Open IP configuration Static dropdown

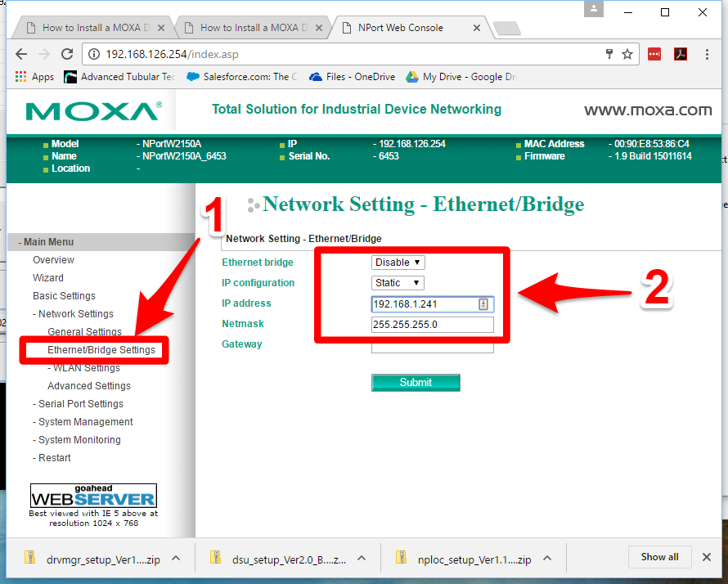(x=398, y=283)
